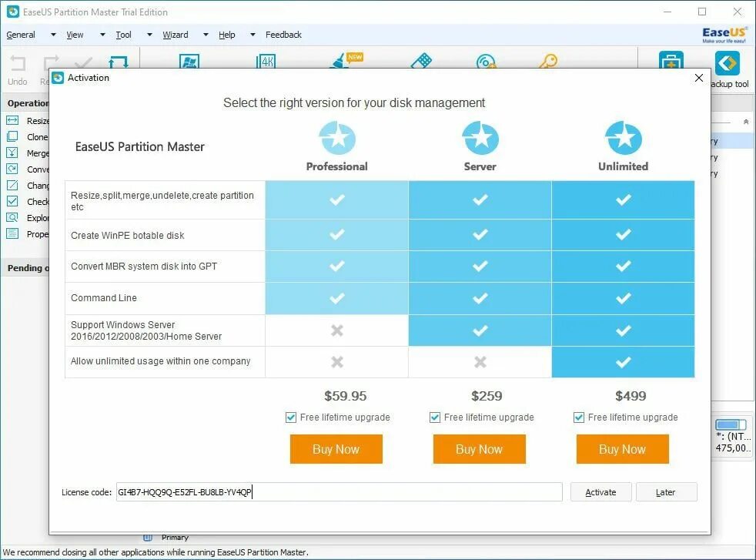Click the disk thumbnail icon at right
This screenshot has width=756, height=560.
[x=731, y=425]
